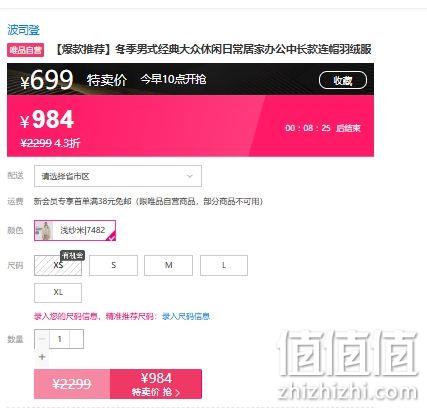
Task: Expand the province/city delivery dropdown
Action: (118, 176)
